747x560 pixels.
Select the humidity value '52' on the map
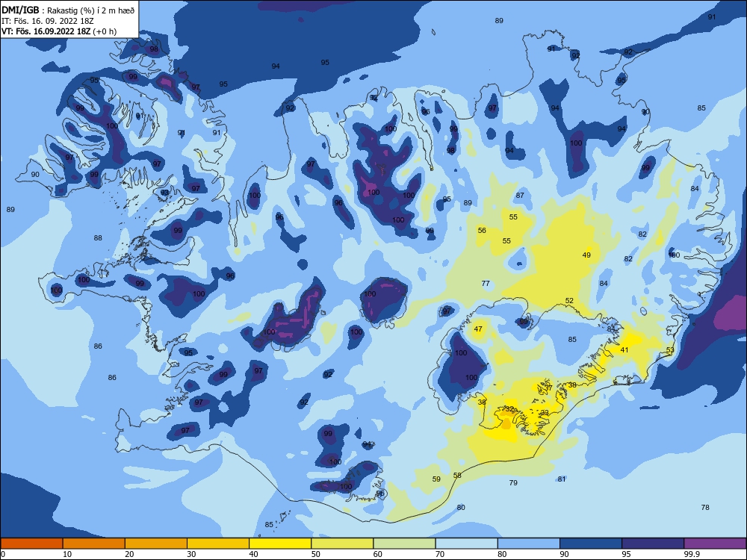click(x=569, y=301)
